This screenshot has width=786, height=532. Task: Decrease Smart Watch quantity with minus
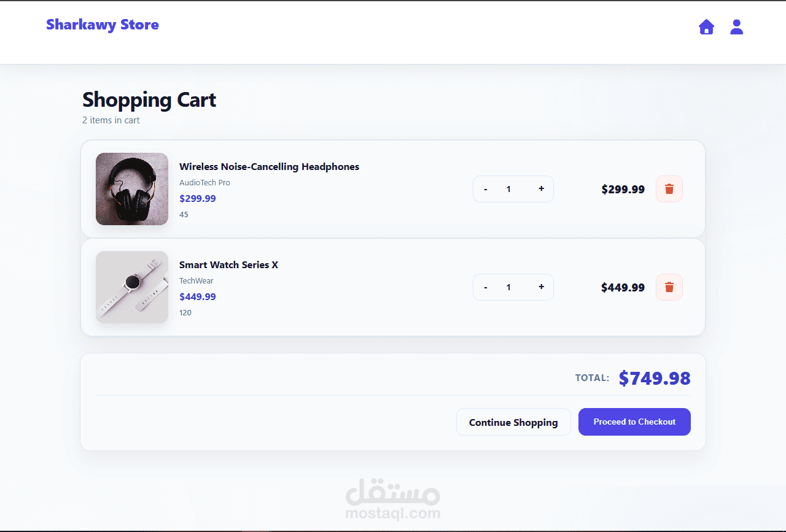point(486,287)
